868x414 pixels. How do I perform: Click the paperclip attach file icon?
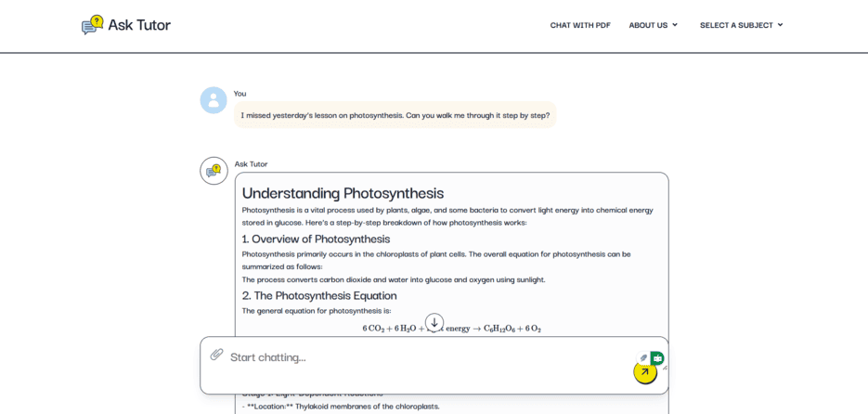coord(216,355)
